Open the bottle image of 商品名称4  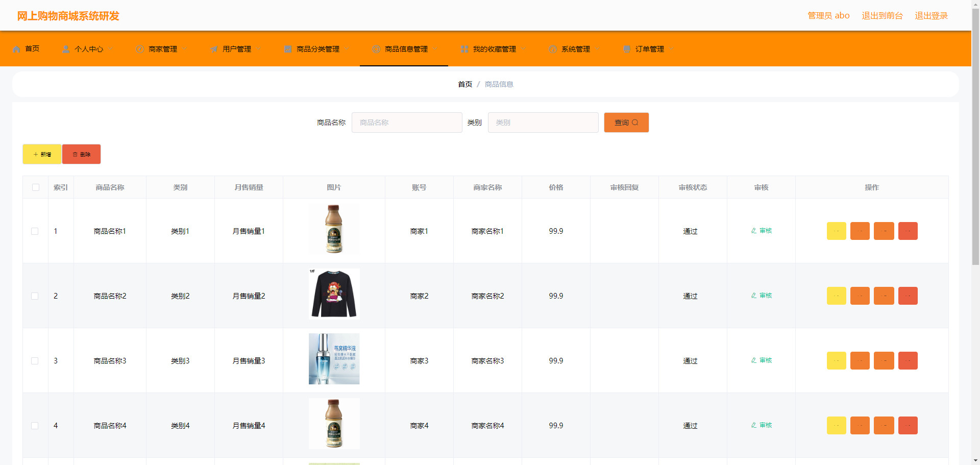334,424
